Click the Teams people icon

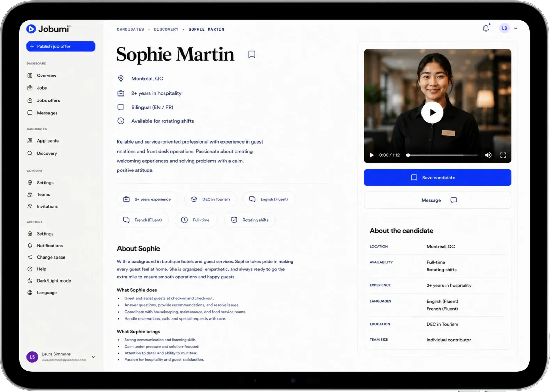coord(30,194)
